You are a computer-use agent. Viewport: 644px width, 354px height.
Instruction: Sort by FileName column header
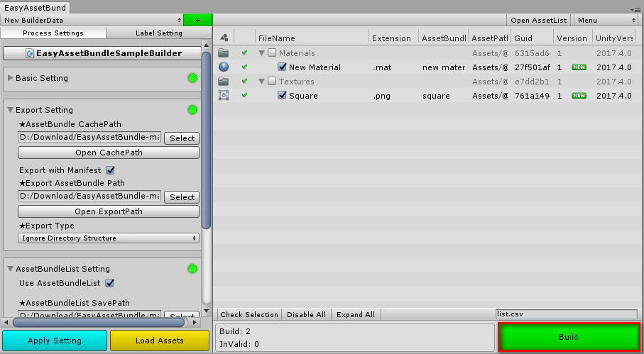point(312,38)
